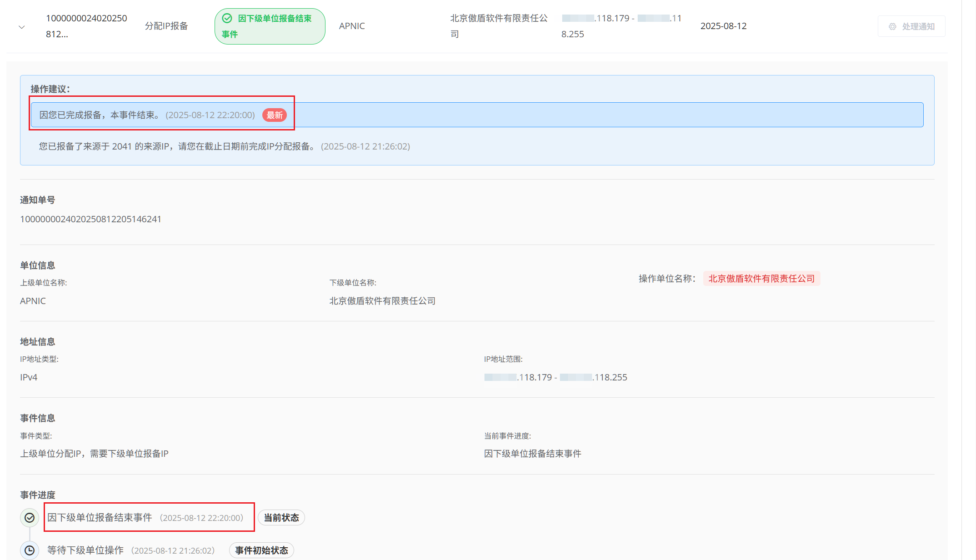Click the 处理通知 button

click(x=911, y=26)
